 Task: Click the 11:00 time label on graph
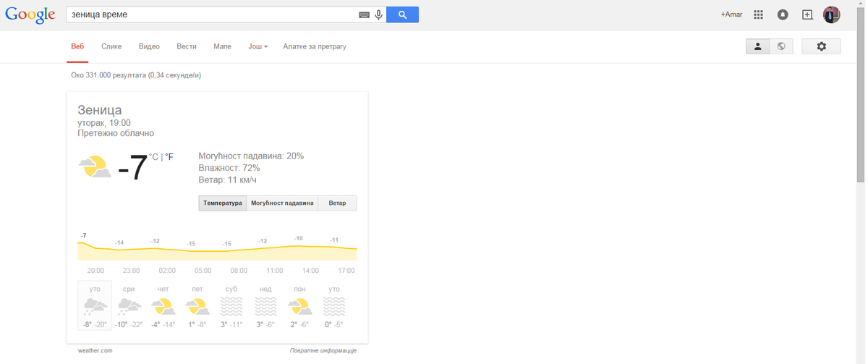coord(274,271)
